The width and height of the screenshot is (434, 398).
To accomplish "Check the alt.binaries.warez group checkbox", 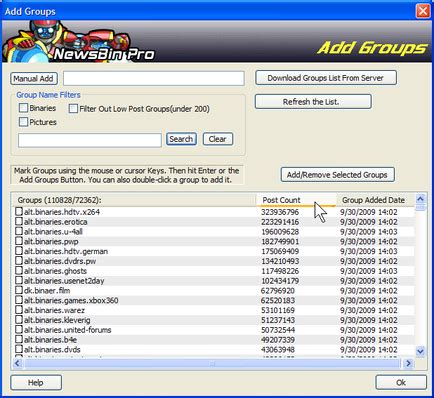I will [19, 310].
